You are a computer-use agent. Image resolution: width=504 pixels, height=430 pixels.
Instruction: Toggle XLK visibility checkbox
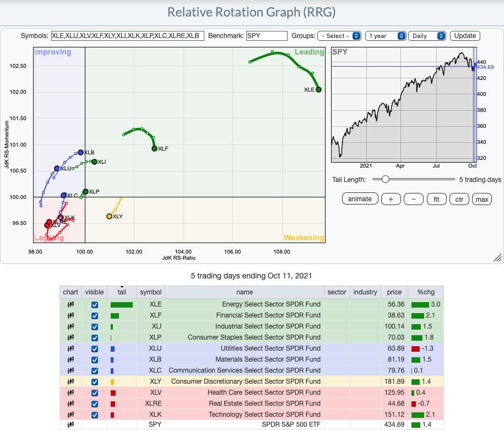tap(95, 415)
